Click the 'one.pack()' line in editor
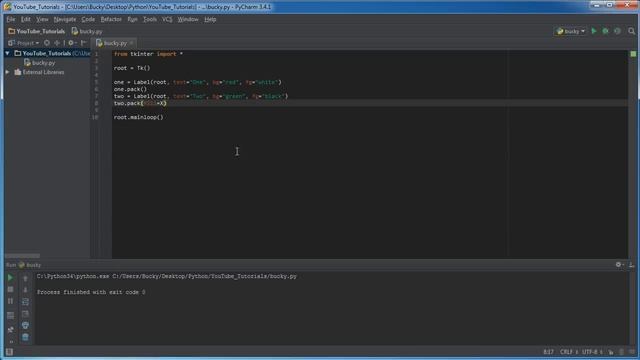Screen dimensions: 640x360 tap(130, 89)
